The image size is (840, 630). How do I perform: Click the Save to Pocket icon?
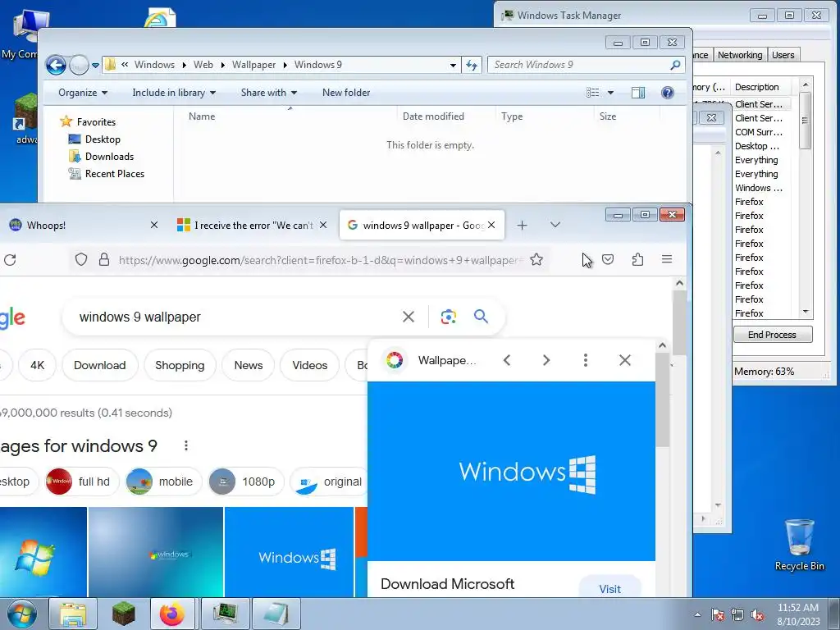tap(608, 260)
